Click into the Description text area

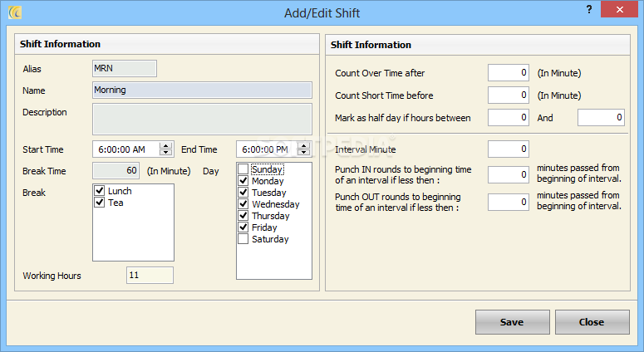[202, 120]
